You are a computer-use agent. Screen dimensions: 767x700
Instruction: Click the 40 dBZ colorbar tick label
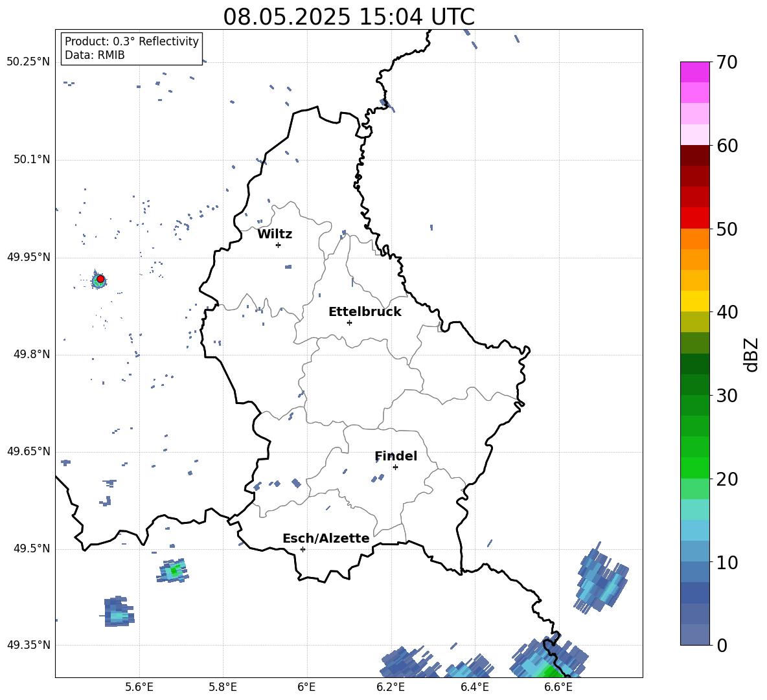click(727, 312)
